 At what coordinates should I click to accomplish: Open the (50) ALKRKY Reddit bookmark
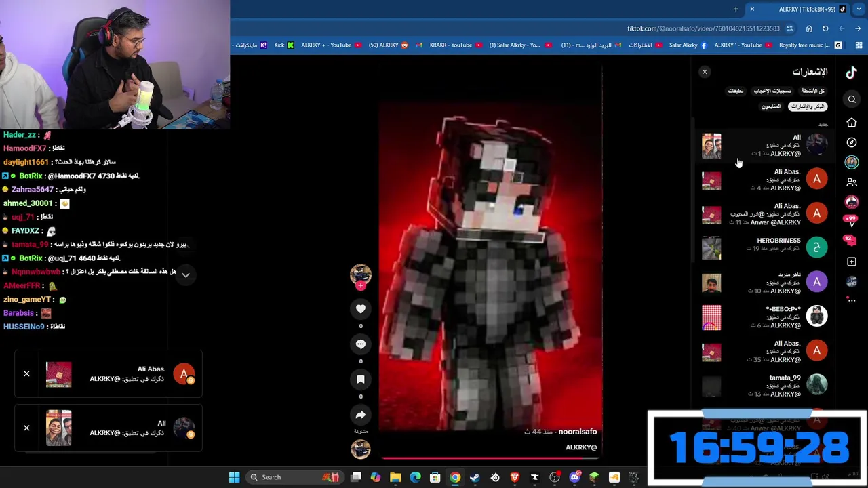(x=389, y=45)
